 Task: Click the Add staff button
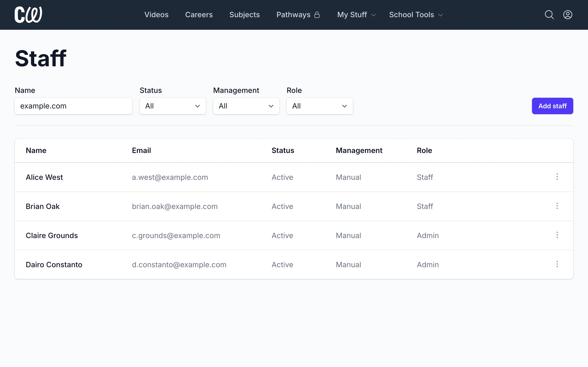[x=552, y=106]
